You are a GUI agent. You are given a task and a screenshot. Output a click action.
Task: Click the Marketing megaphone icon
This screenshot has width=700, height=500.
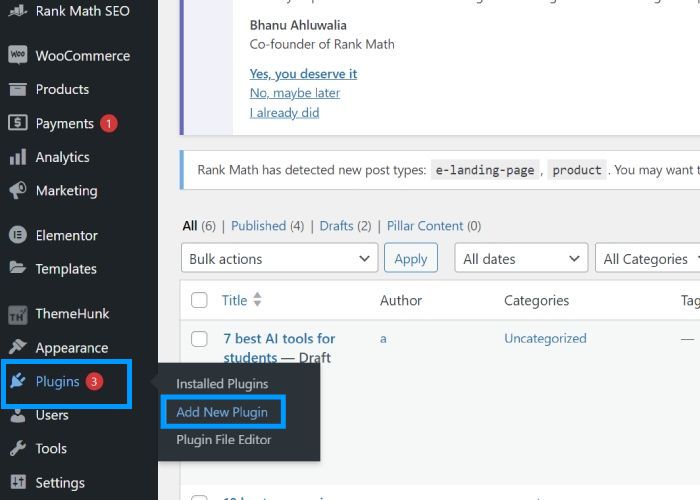tap(17, 190)
